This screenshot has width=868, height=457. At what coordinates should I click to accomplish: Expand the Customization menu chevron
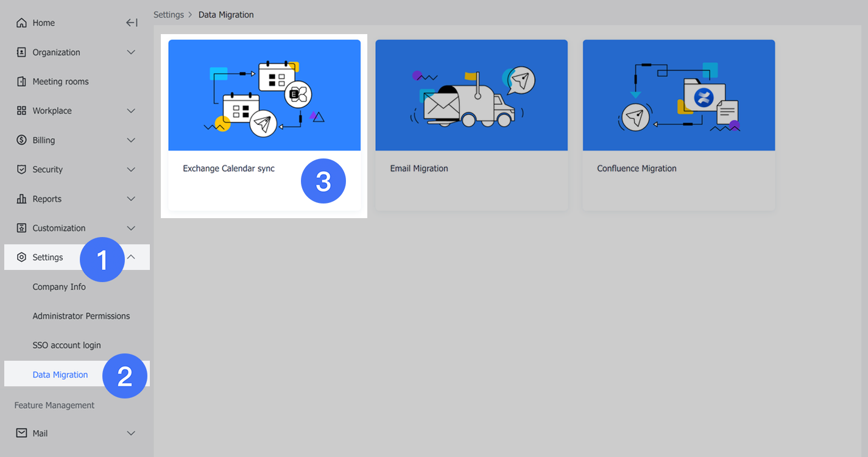[x=131, y=228]
